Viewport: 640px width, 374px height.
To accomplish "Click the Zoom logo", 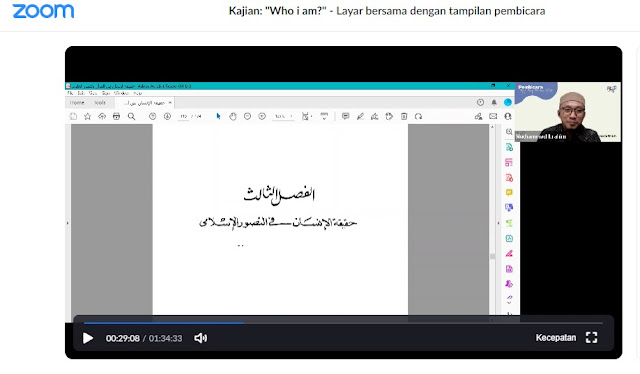I will click(x=43, y=11).
